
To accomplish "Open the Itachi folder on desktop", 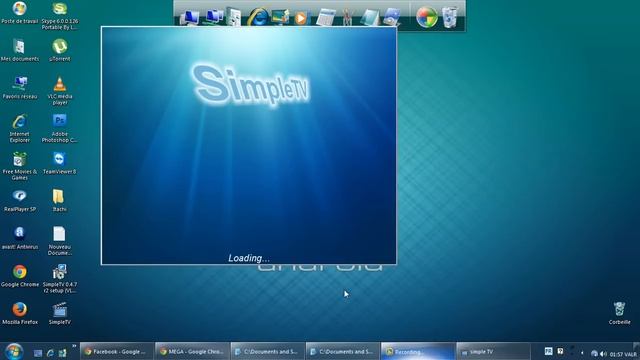I will 60,201.
